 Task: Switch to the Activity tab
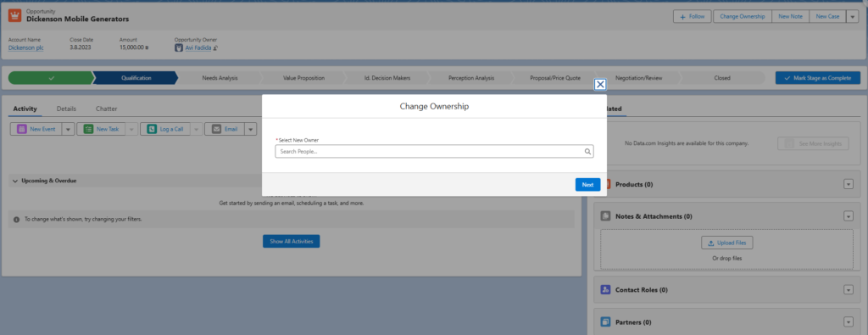(x=25, y=109)
